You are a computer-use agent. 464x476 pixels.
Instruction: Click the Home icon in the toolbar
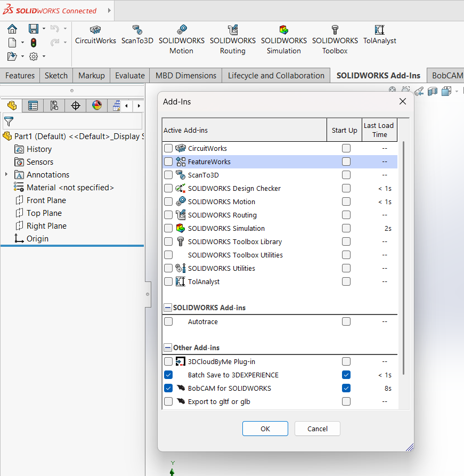(12, 29)
